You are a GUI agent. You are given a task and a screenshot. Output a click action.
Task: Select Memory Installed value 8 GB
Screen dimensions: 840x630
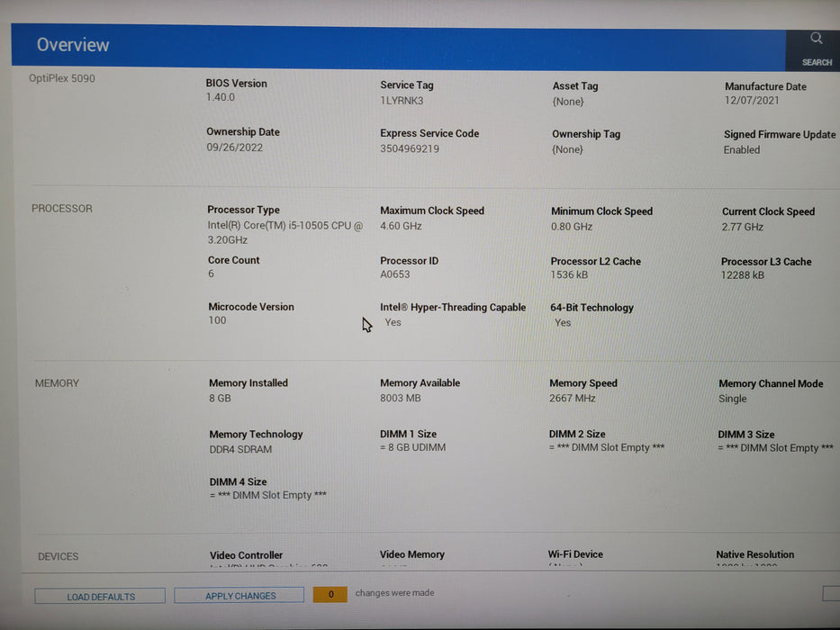coord(220,398)
